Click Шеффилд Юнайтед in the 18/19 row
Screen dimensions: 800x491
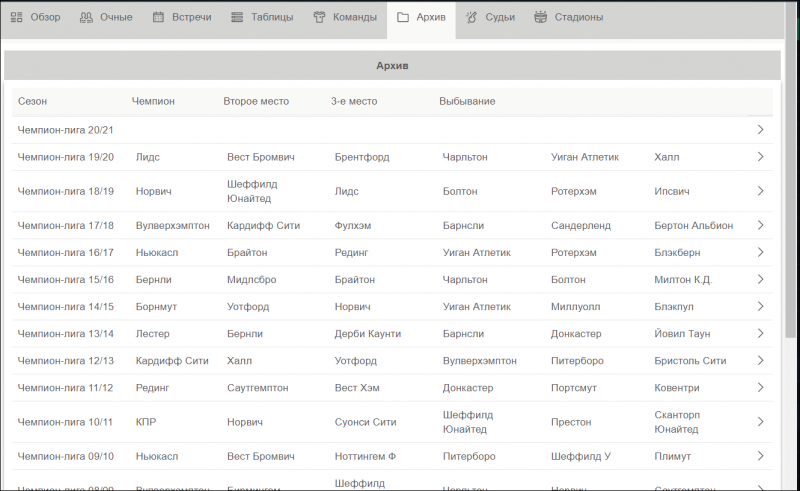252,191
